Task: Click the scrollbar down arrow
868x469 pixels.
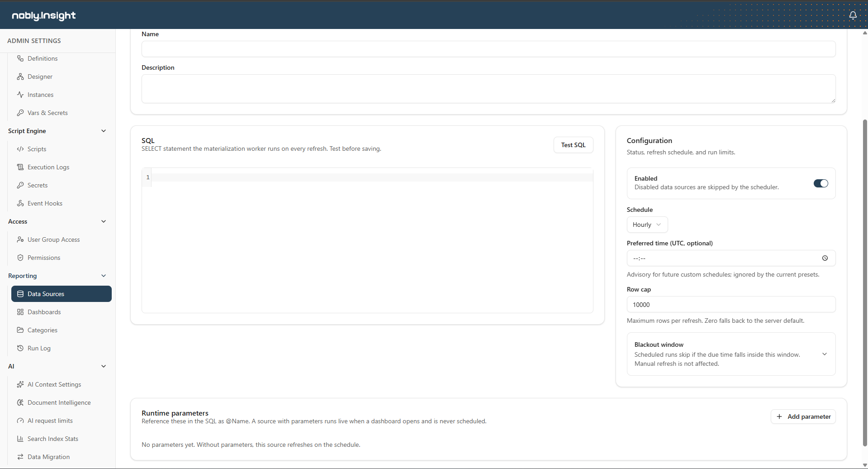Action: pos(865,465)
